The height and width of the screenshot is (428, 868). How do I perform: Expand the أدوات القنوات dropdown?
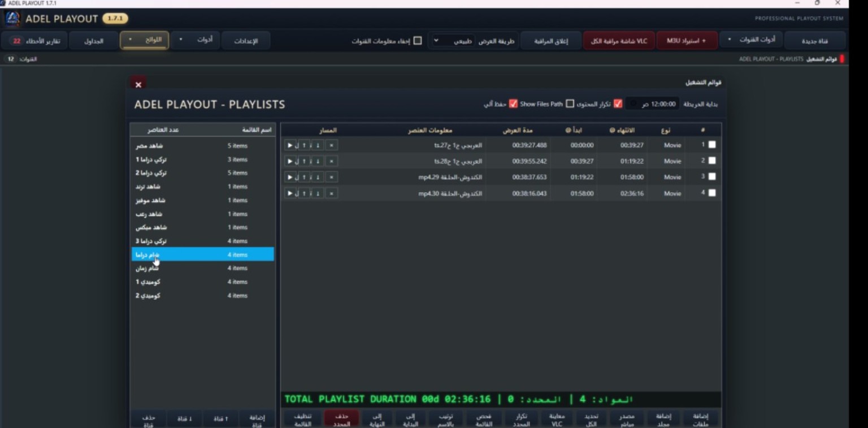point(750,40)
